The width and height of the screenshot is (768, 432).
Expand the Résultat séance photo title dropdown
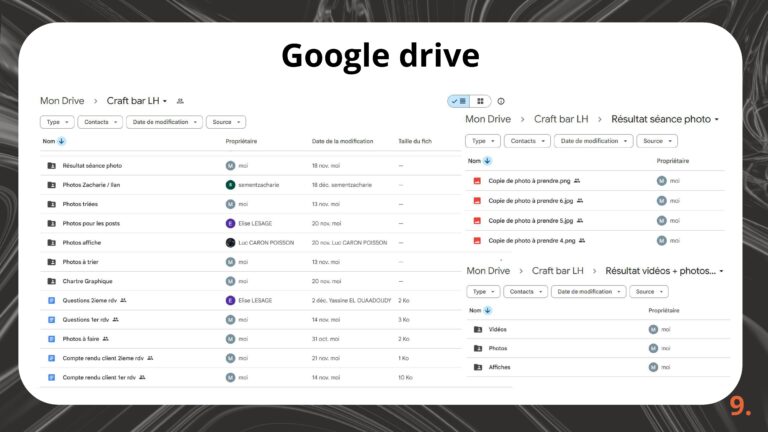click(718, 120)
